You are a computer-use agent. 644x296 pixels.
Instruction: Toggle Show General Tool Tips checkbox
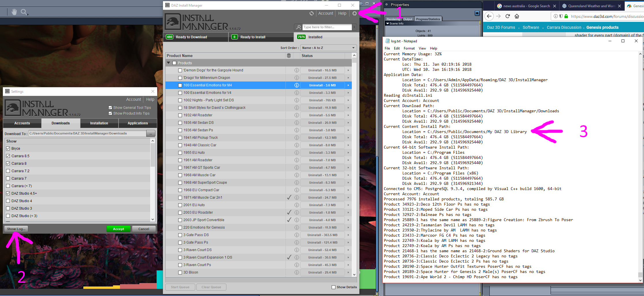click(x=110, y=108)
